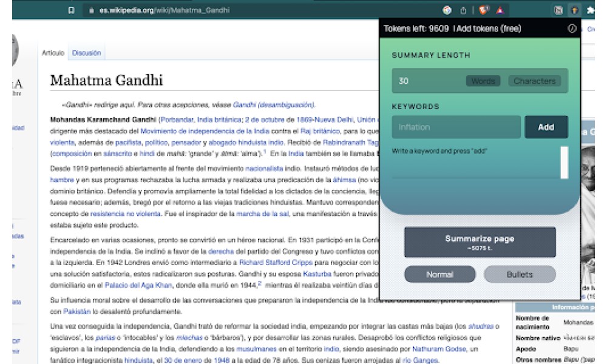Open the pensador link

(186, 143)
